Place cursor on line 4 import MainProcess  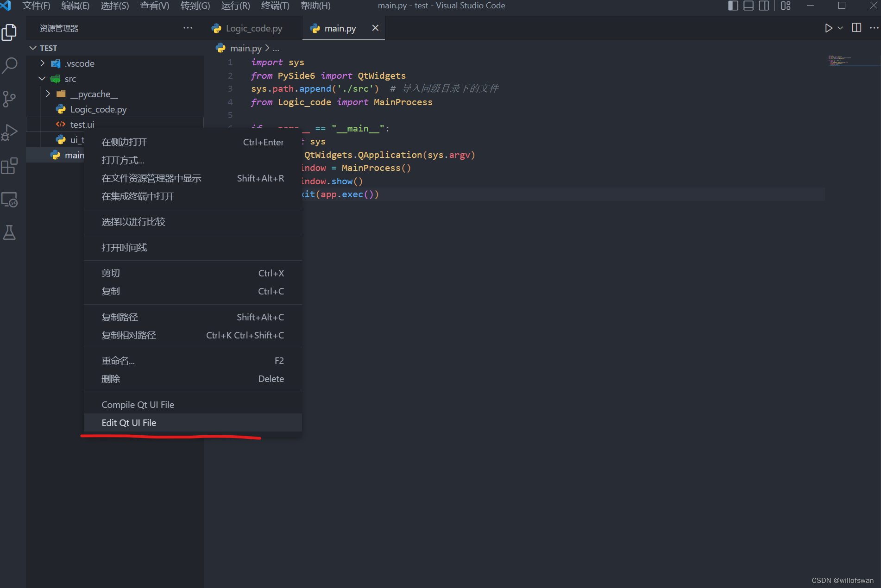[384, 102]
